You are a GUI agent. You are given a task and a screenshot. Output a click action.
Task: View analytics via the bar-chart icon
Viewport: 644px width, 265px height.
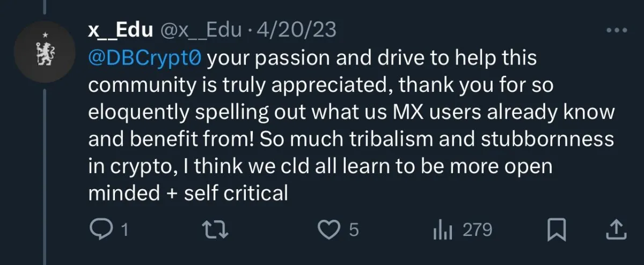click(x=443, y=231)
